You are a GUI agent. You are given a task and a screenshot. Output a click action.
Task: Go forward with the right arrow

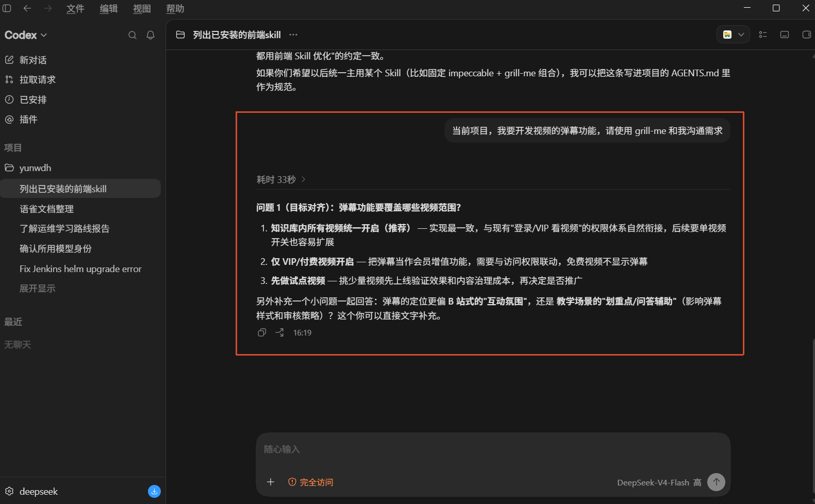pyautogui.click(x=47, y=8)
